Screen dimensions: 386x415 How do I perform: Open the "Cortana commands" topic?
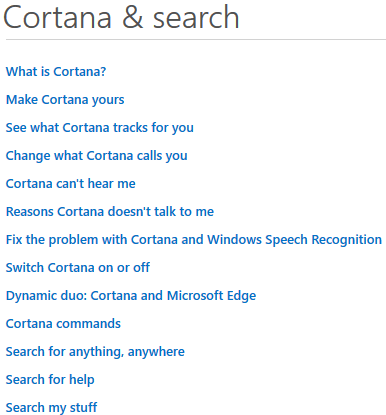coord(63,324)
